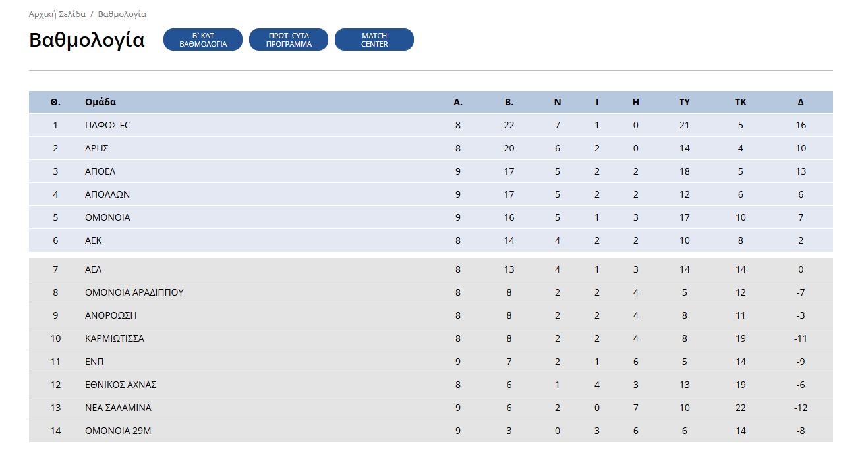Select the ΠΑΦΟΣ FC team row
Viewport: 868px width, 457px height.
point(431,125)
